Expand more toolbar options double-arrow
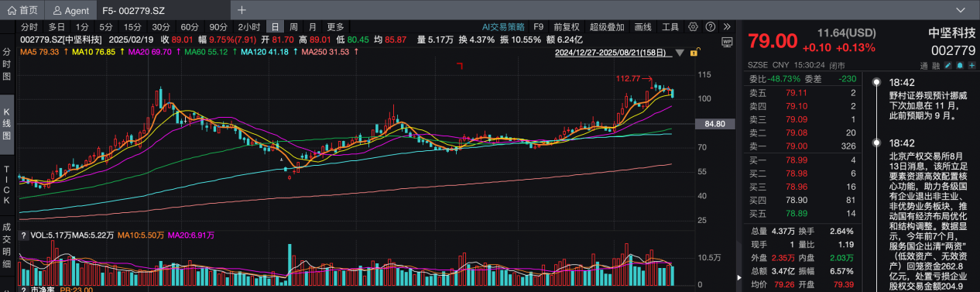This screenshot has height=292, width=980. pyautogui.click(x=727, y=26)
